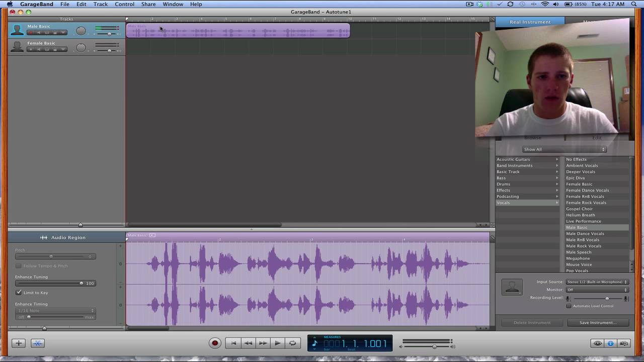Image resolution: width=644 pixels, height=362 pixels.
Task: Enable recording on the Male Basic track
Action: pos(31,33)
